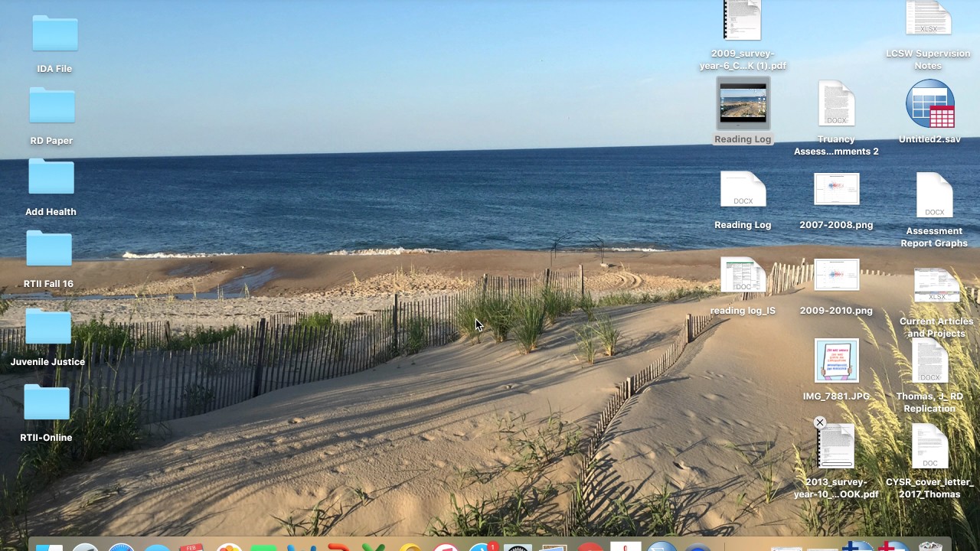The height and width of the screenshot is (551, 980).
Task: Click the Juvenile Justice folder
Action: click(48, 328)
